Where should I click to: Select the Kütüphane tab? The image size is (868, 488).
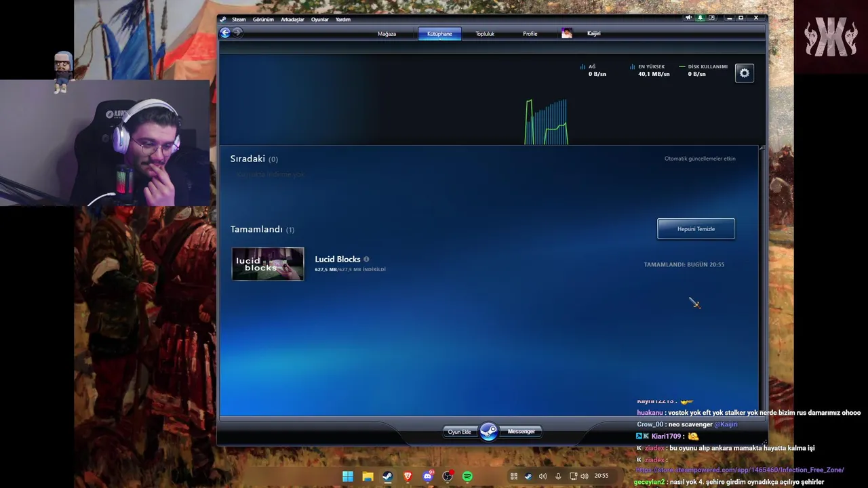tap(439, 33)
